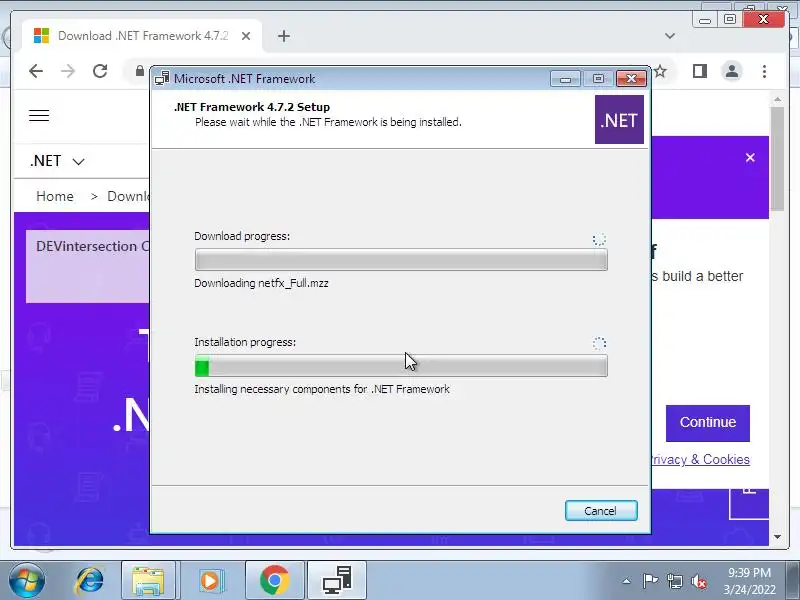
Task: Open the hamburger menu on the webpage
Action: click(39, 116)
